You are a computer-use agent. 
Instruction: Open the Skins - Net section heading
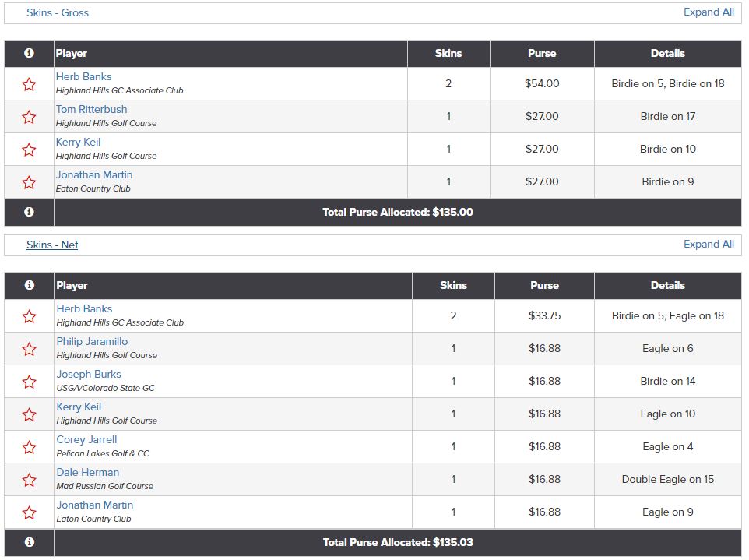point(52,245)
